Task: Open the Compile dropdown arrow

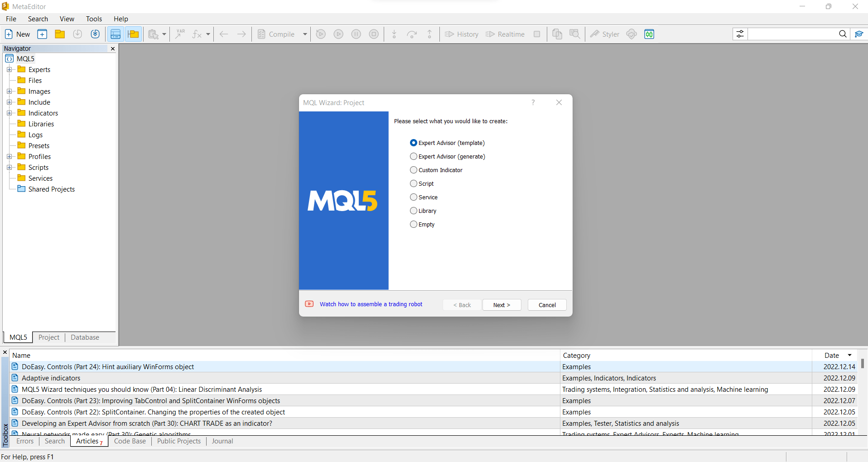Action: click(x=305, y=34)
